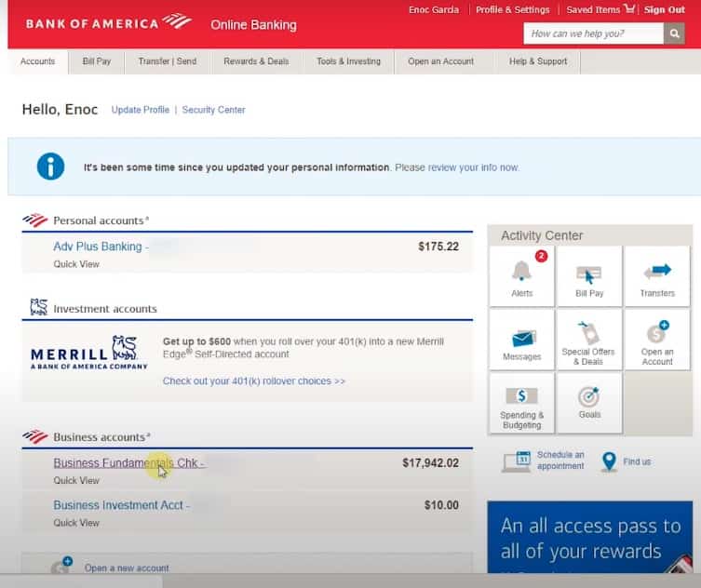Click the $17,942.02 balance
The height and width of the screenshot is (588, 701).
click(x=430, y=463)
